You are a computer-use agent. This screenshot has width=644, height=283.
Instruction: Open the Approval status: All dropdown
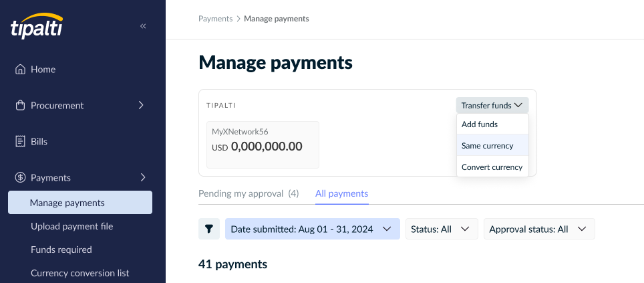tap(539, 229)
